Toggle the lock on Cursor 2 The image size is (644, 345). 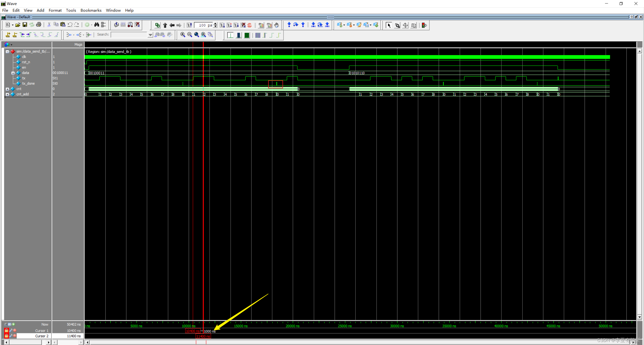(x=7, y=336)
